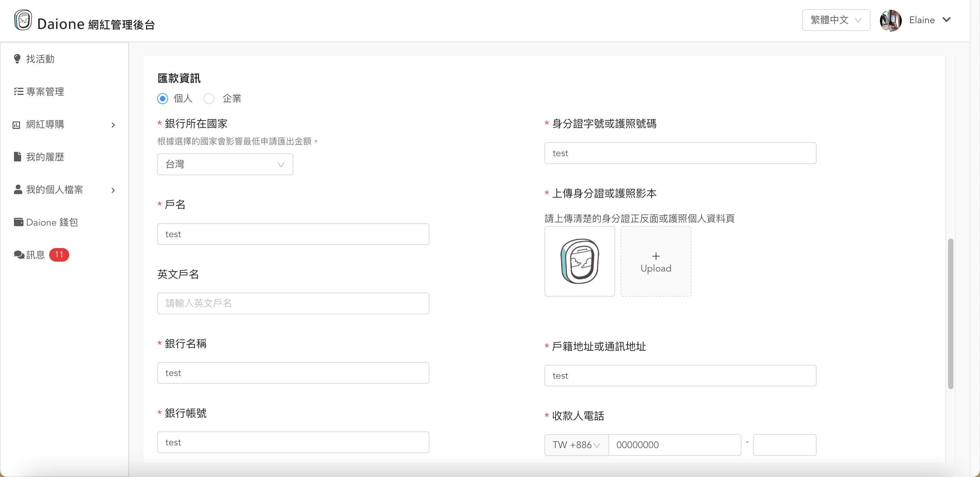Select the 個人 radio button
This screenshot has width=980, height=477.
162,99
